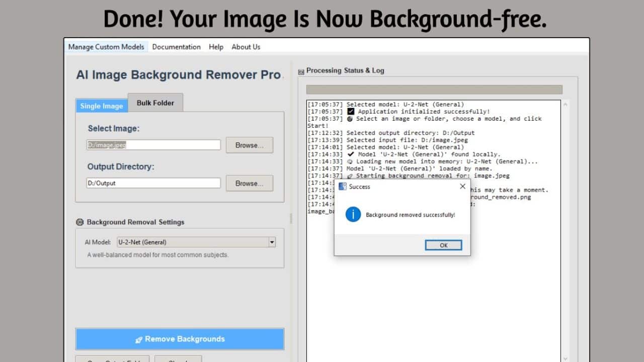Open the AI Model dropdown list
The image size is (644, 362).
(272, 242)
